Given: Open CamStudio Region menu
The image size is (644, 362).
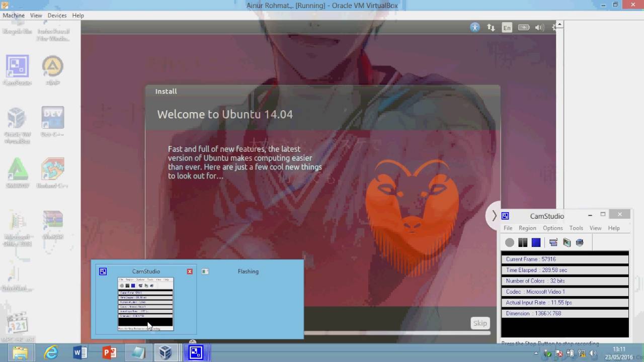Looking at the screenshot, I should tap(527, 228).
